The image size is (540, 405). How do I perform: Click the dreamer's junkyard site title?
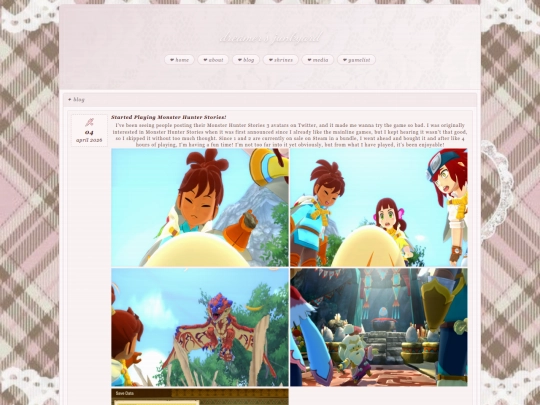click(270, 38)
